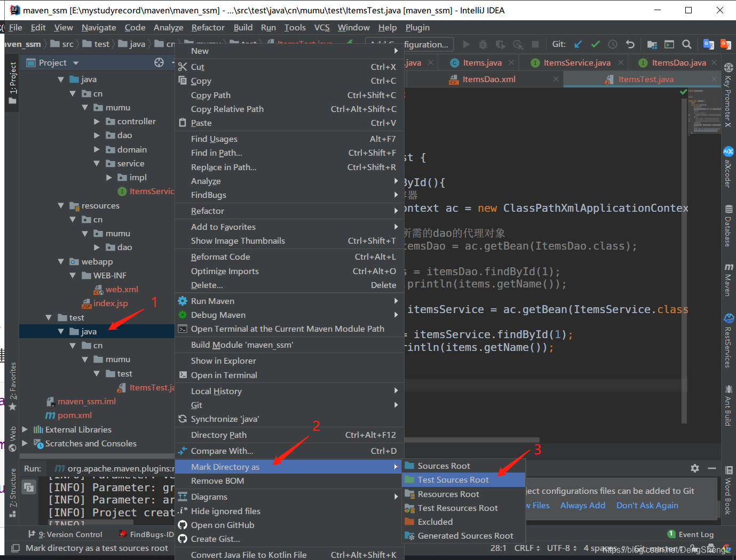The image size is (736, 560).
Task: Open the Maven tool window sidebar button
Action: click(x=729, y=279)
